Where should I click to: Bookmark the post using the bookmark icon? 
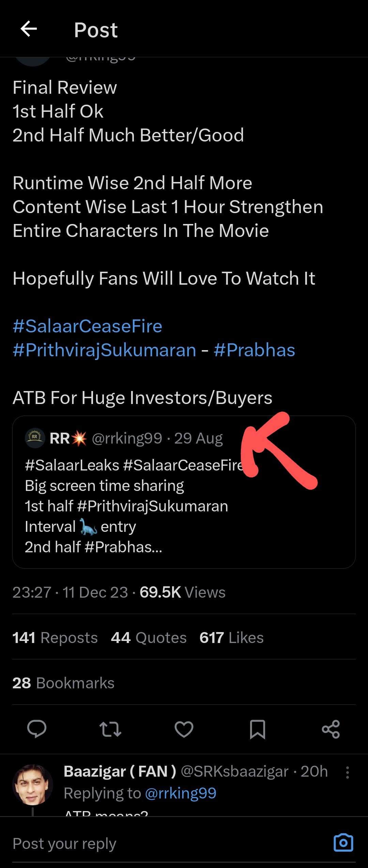(257, 729)
